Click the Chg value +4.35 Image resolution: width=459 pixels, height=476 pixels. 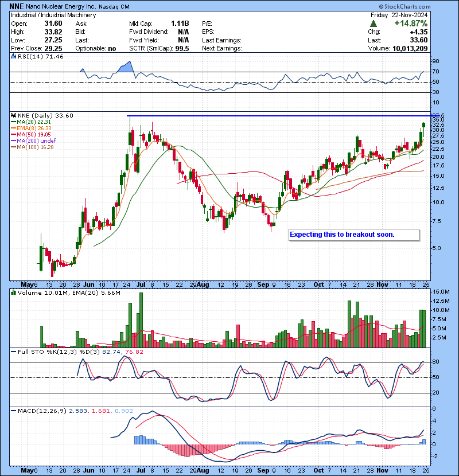click(419, 32)
